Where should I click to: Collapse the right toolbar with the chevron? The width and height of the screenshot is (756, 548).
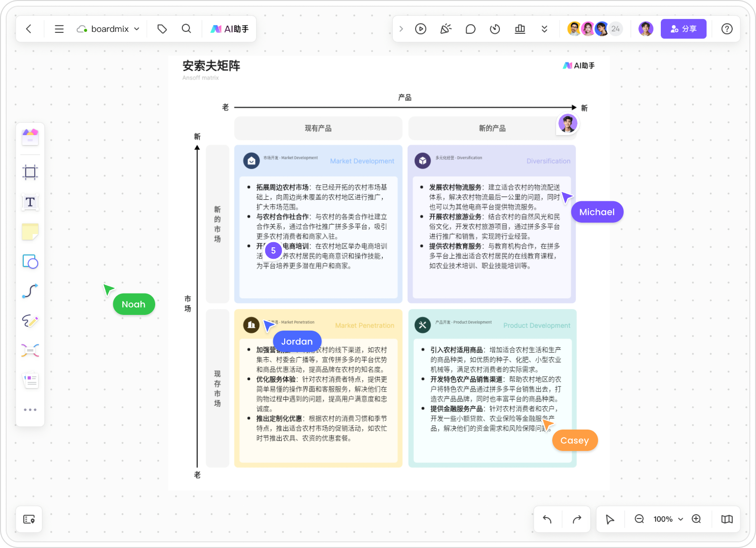click(401, 29)
